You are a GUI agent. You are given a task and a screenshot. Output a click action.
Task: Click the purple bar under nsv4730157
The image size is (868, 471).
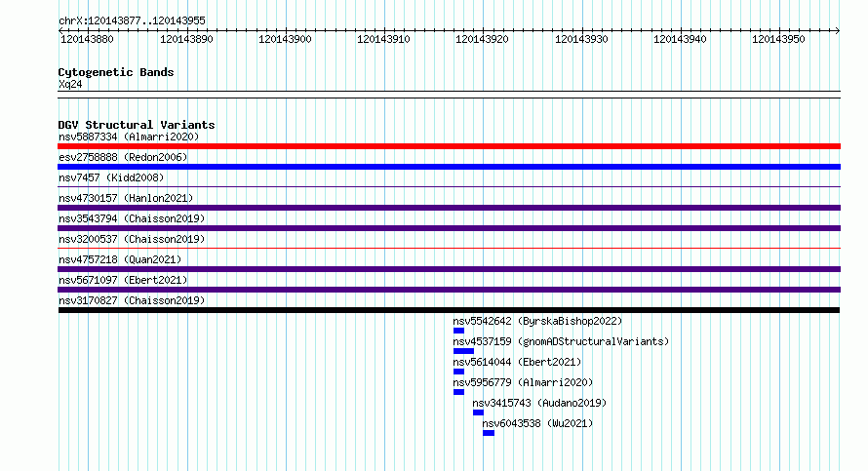tap(449, 208)
